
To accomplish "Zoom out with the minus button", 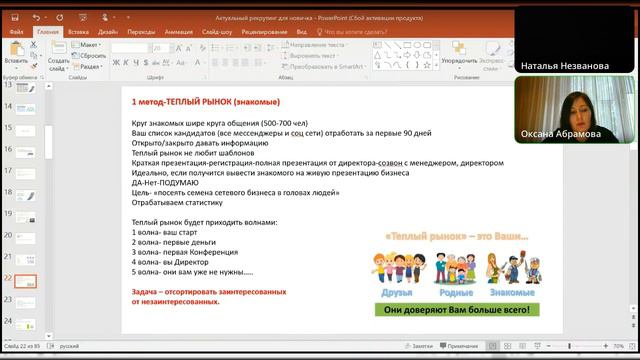I will coord(549,346).
